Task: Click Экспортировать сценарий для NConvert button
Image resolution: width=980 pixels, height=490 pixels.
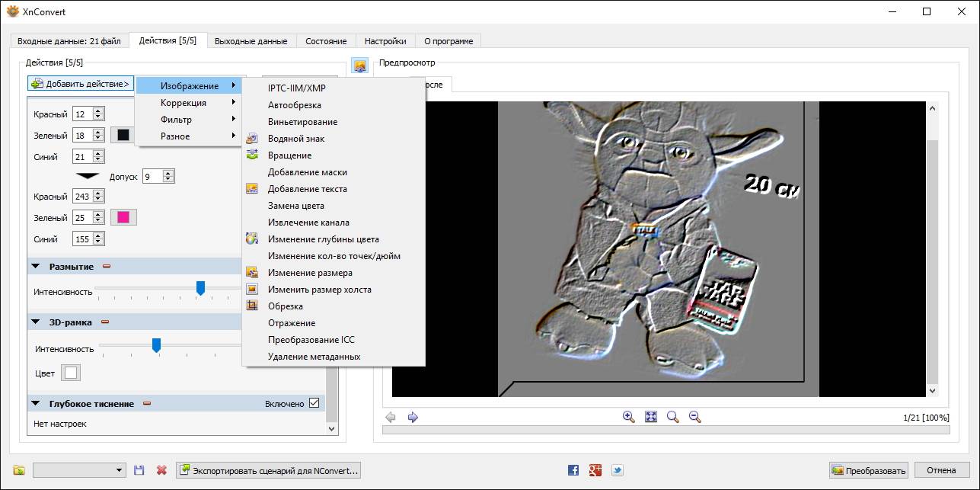Action: click(268, 470)
